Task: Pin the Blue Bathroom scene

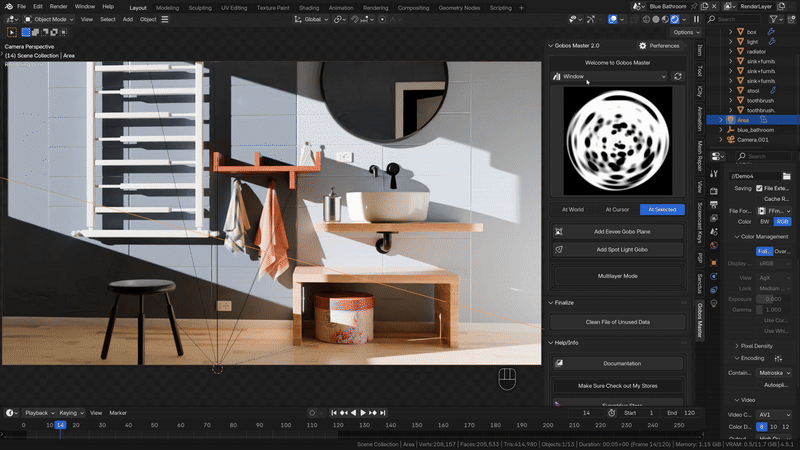Action: [694, 7]
